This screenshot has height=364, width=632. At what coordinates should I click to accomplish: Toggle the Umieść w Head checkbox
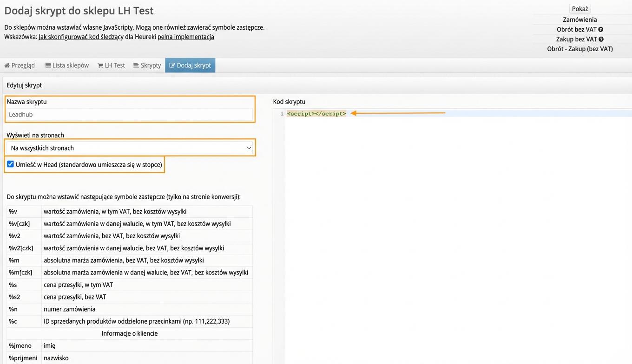click(x=10, y=164)
